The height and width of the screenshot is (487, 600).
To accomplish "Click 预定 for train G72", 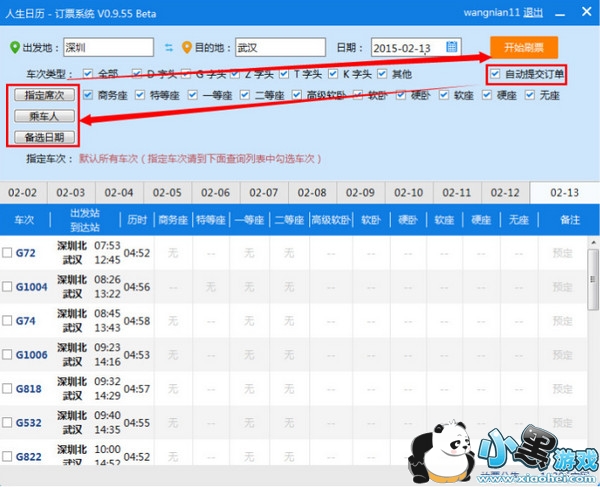I will pos(562,253).
